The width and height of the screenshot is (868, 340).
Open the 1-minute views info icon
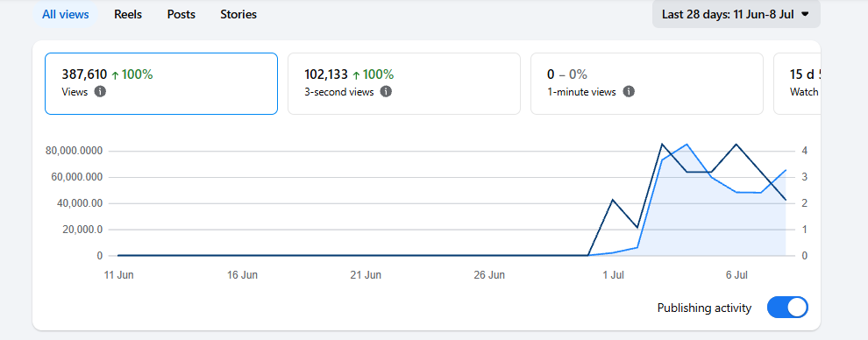pyautogui.click(x=629, y=92)
